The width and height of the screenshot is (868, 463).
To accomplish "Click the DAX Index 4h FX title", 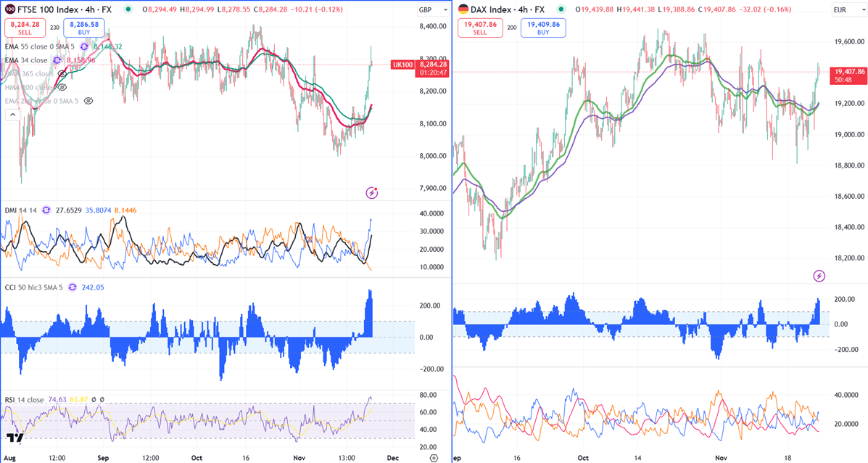I will coord(508,9).
